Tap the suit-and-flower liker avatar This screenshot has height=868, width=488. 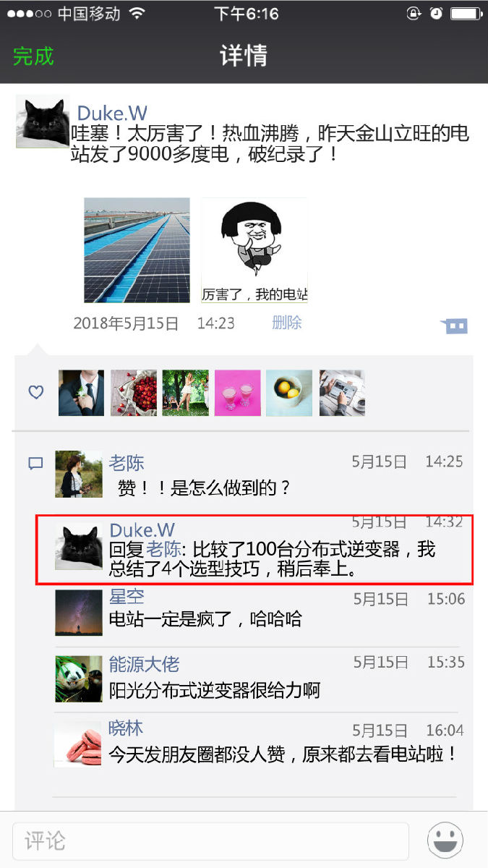(x=81, y=393)
